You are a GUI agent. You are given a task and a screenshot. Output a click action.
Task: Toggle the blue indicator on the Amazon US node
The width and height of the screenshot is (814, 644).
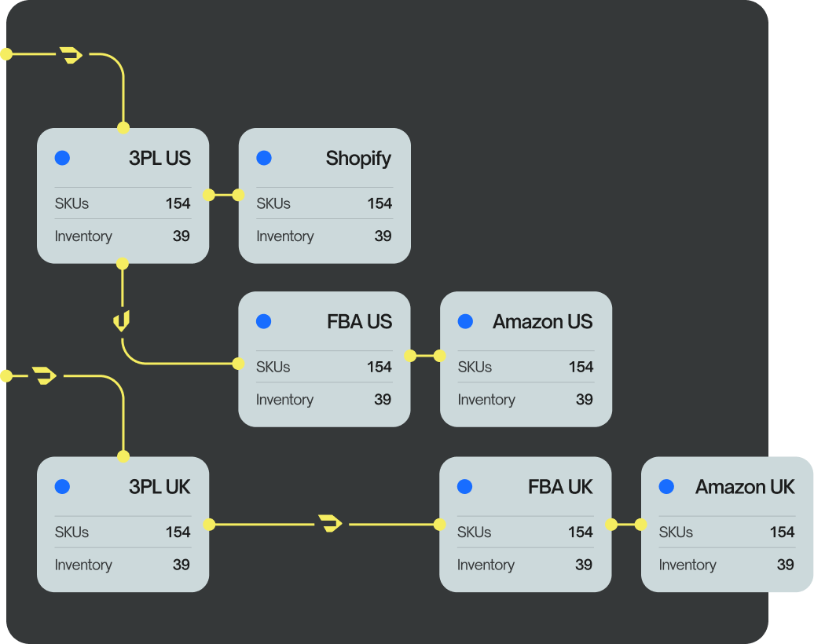465,321
